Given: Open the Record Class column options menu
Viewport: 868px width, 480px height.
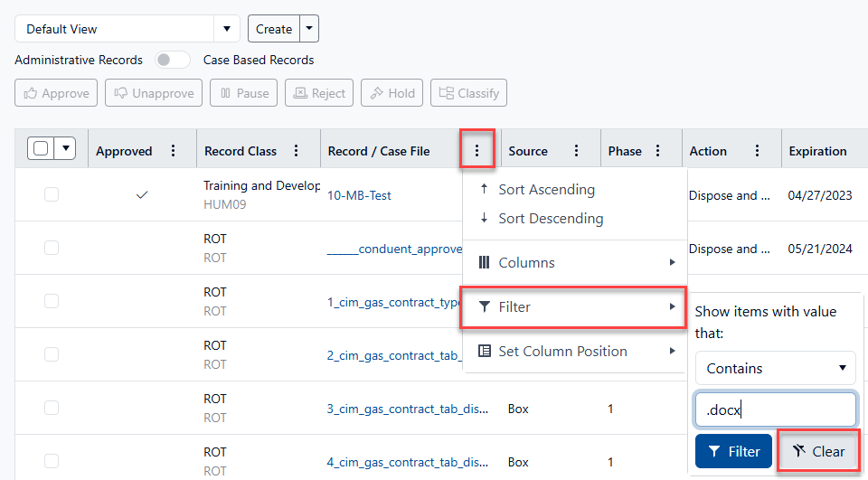Looking at the screenshot, I should pyautogui.click(x=296, y=151).
